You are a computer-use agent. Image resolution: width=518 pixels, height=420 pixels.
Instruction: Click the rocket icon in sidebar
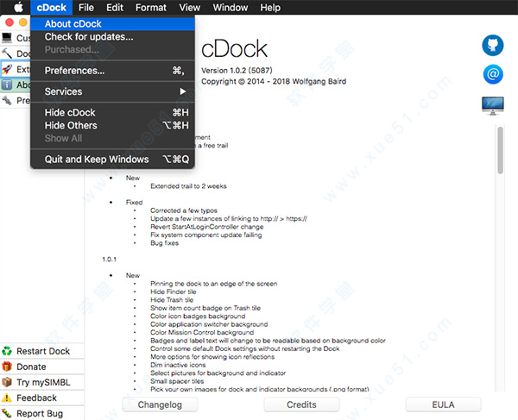tap(7, 69)
